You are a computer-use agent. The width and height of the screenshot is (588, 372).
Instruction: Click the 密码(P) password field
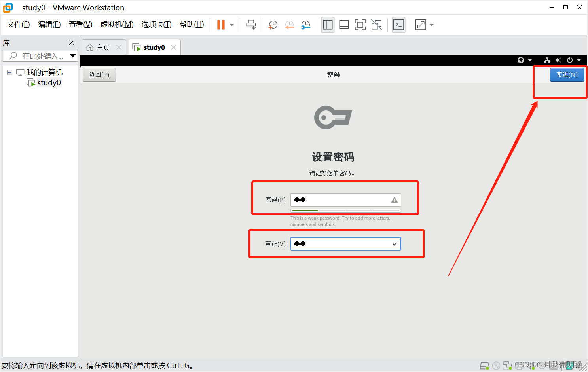click(x=346, y=200)
